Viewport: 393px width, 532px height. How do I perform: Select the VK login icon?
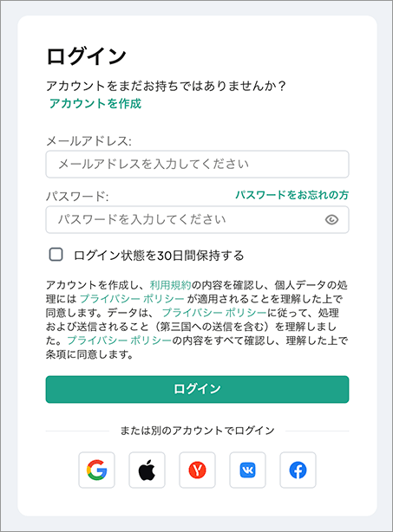pyautogui.click(x=247, y=470)
